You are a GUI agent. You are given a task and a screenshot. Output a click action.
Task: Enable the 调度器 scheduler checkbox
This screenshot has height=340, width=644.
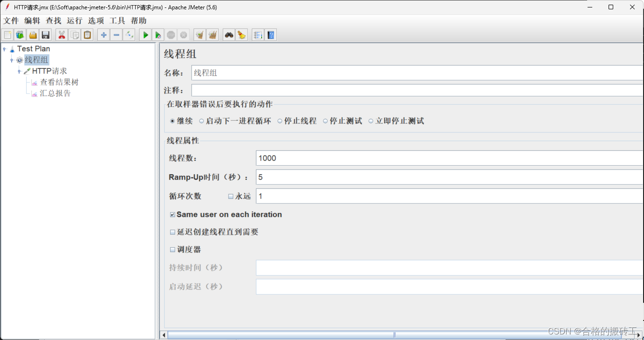173,249
